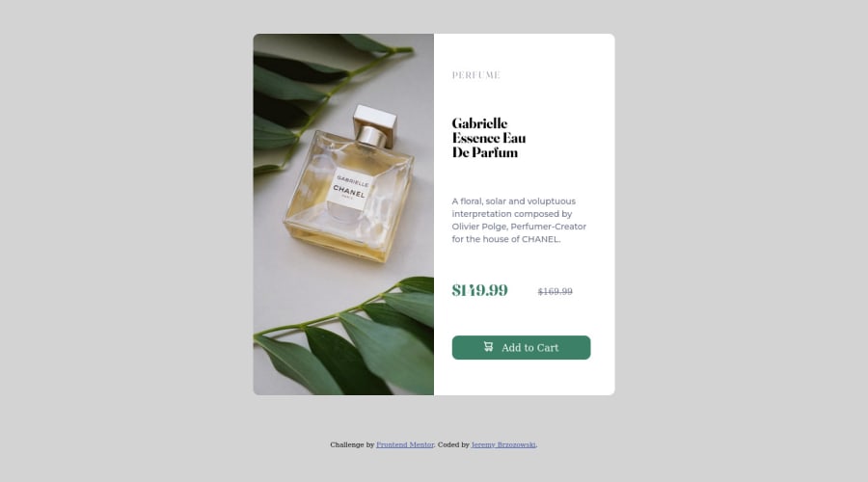
Task: Open the Frontend Mentor link
Action: (x=405, y=444)
